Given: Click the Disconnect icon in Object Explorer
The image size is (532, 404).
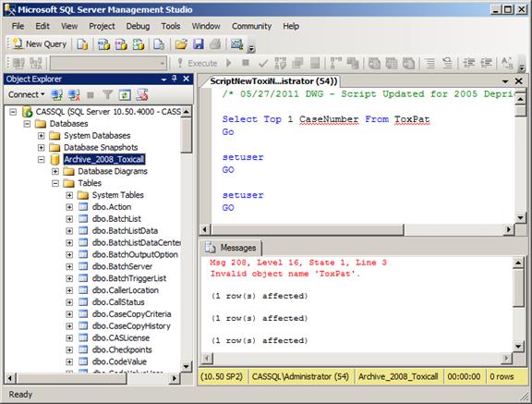Looking at the screenshot, I should coord(74,95).
